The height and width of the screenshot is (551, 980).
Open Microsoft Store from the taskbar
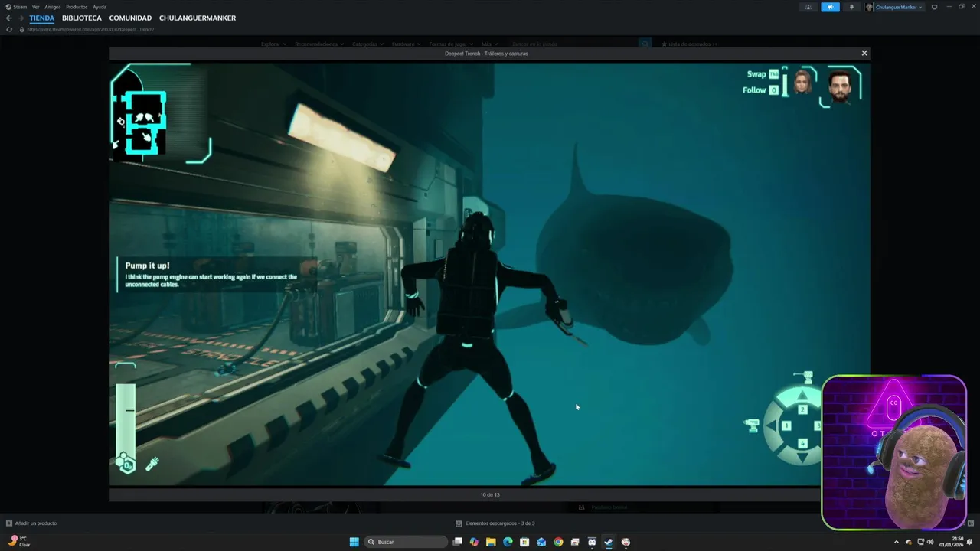click(524, 542)
